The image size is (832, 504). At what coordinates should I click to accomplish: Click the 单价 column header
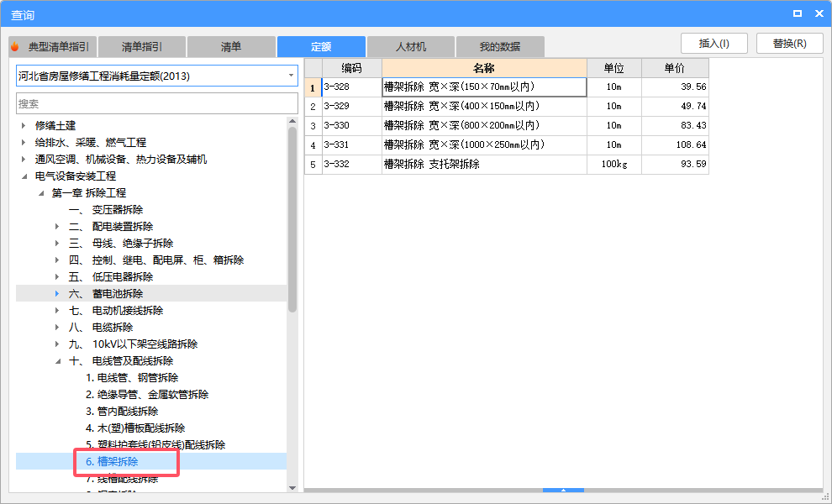pyautogui.click(x=675, y=68)
